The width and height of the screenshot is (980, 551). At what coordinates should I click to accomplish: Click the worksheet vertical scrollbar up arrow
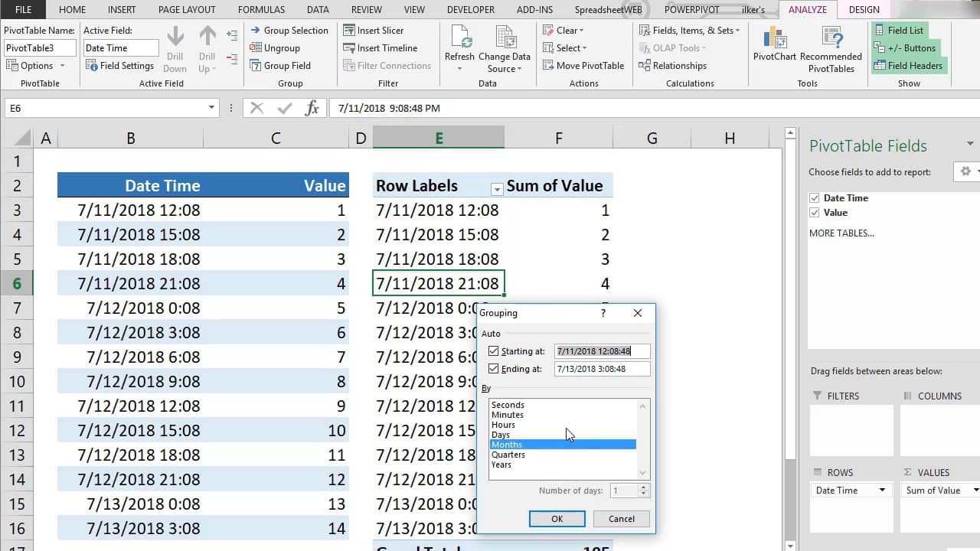791,134
